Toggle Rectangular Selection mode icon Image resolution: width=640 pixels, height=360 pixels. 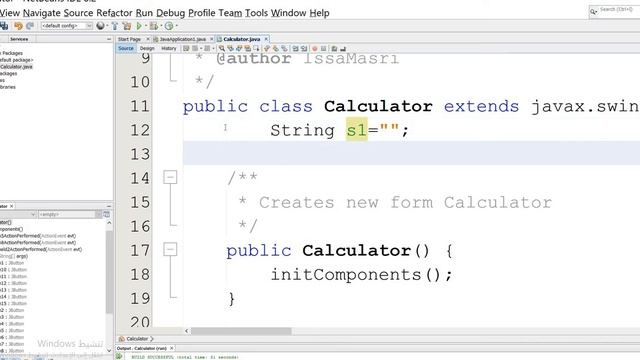[x=256, y=49]
